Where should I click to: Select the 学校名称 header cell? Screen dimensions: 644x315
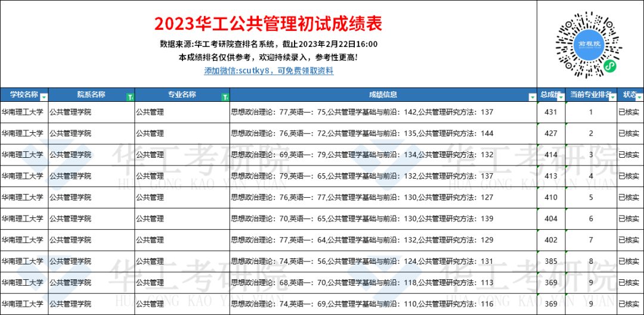24,95
